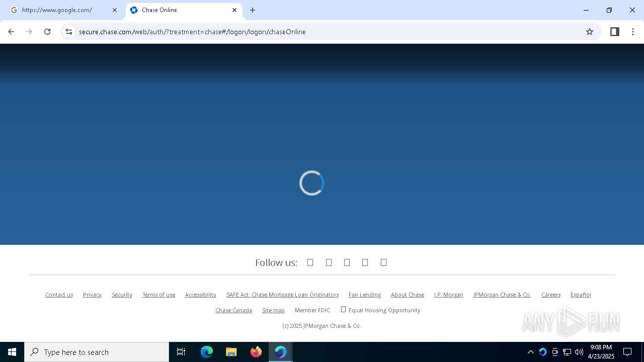Screen dimensions: 644x362
Task: Click the taskbar search box
Action: click(x=97, y=352)
